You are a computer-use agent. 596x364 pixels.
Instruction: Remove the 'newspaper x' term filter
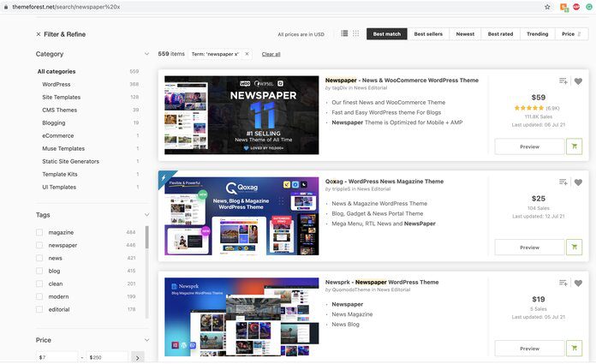[x=247, y=54]
